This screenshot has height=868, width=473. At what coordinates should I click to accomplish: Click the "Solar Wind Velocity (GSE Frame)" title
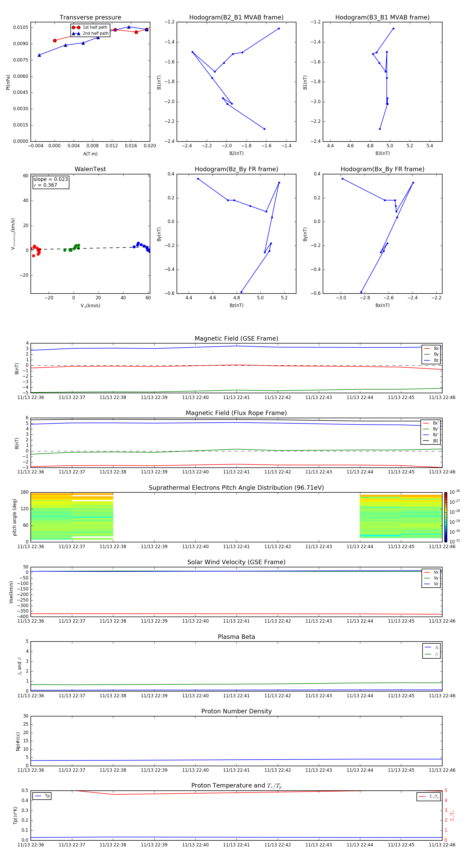236,562
